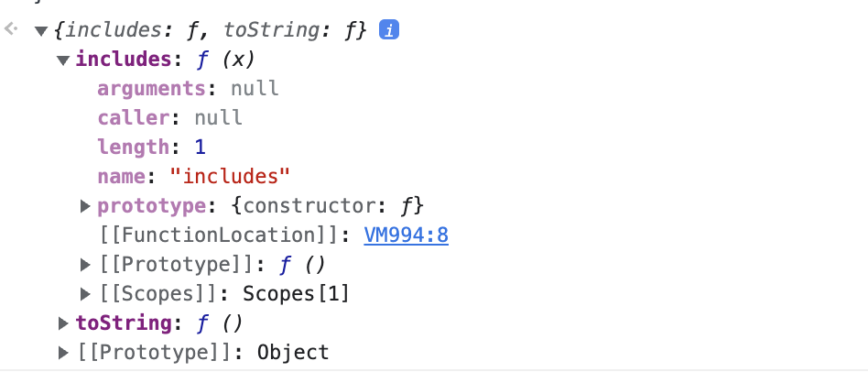Expand the [[Scopes]] entry arrow
Viewport: 868px width, 372px height.
(x=85, y=294)
